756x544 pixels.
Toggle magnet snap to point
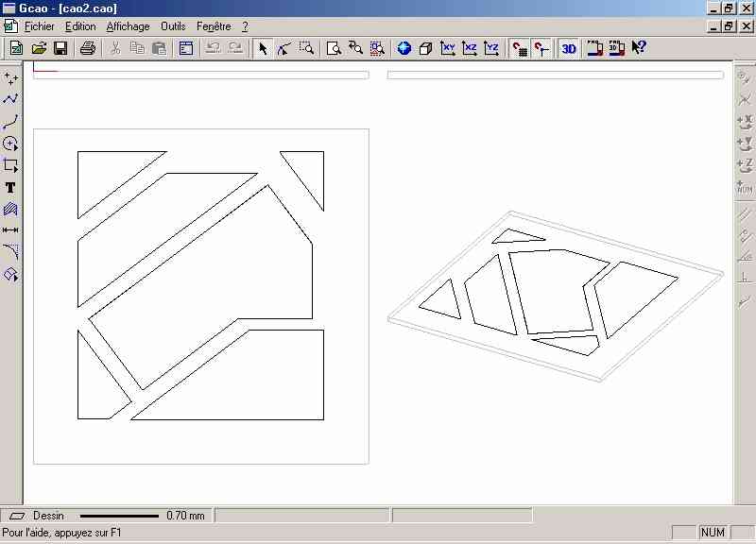(x=541, y=48)
